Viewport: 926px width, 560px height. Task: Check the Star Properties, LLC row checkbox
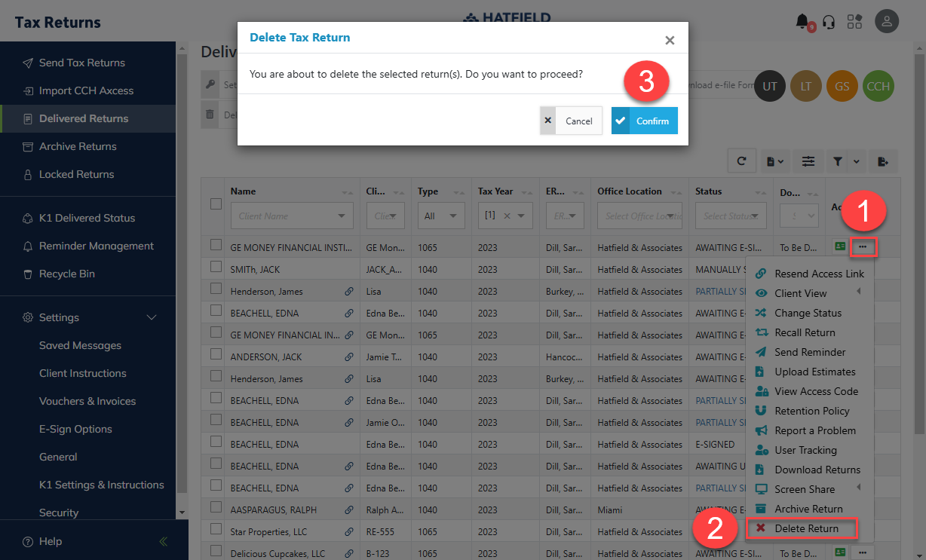216,529
